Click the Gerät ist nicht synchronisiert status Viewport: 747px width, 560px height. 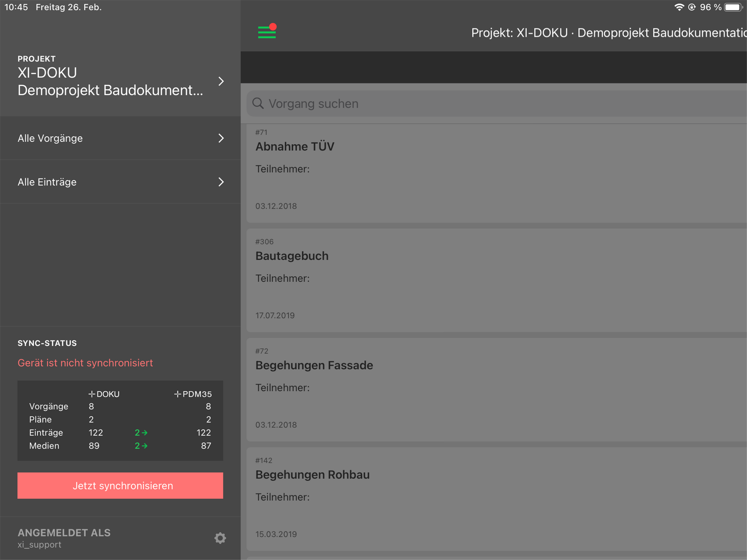point(85,363)
